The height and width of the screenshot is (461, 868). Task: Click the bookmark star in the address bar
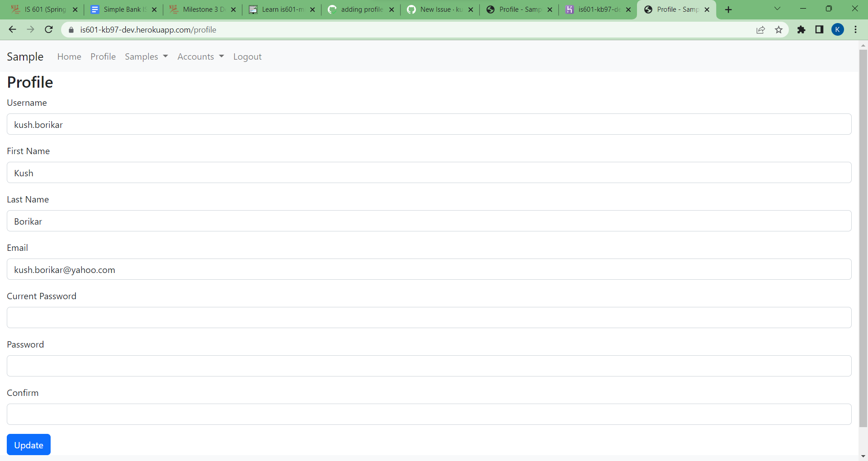pos(778,29)
